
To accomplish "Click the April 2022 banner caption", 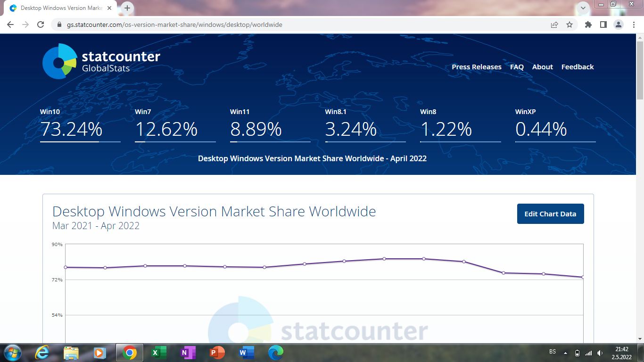I will click(x=312, y=158).
